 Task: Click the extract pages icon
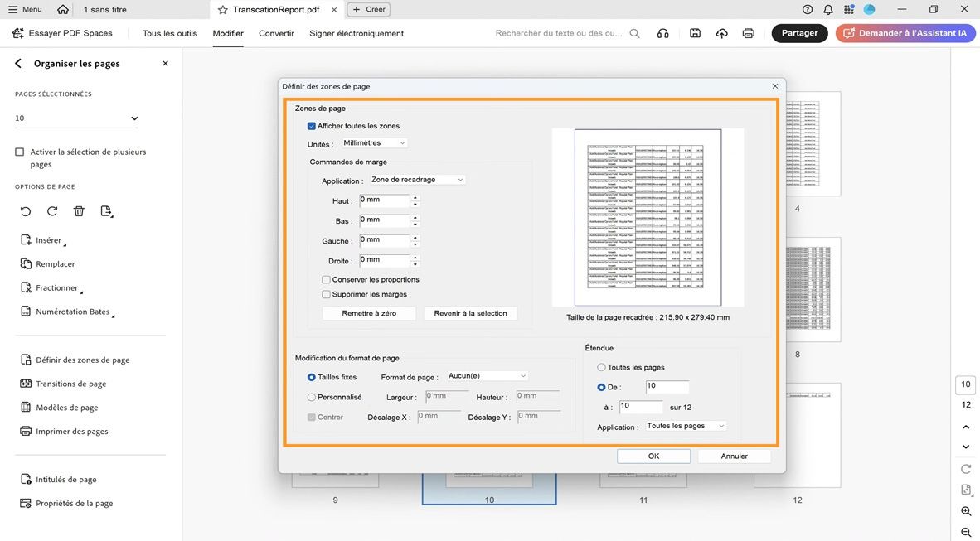[106, 211]
